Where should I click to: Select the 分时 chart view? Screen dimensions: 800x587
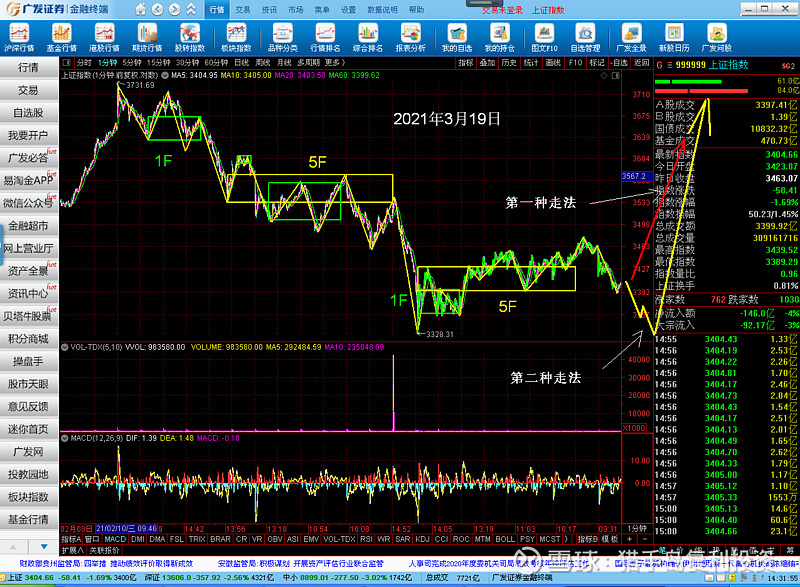pyautogui.click(x=84, y=63)
